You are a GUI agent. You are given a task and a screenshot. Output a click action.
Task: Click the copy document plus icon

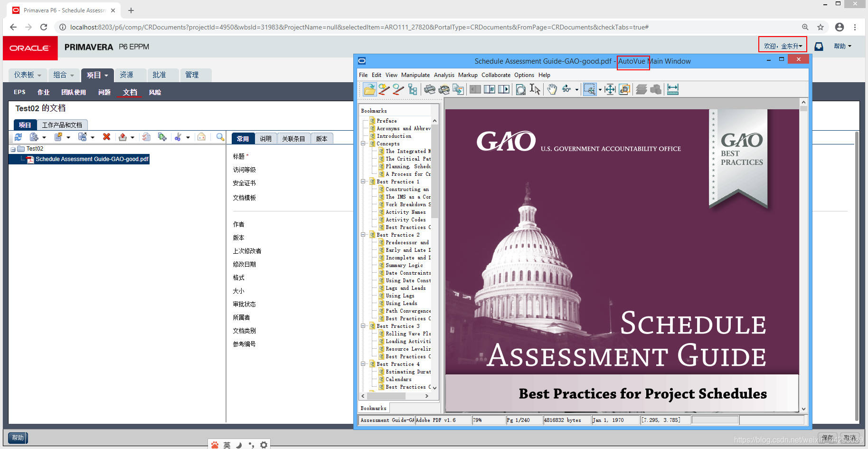point(162,137)
